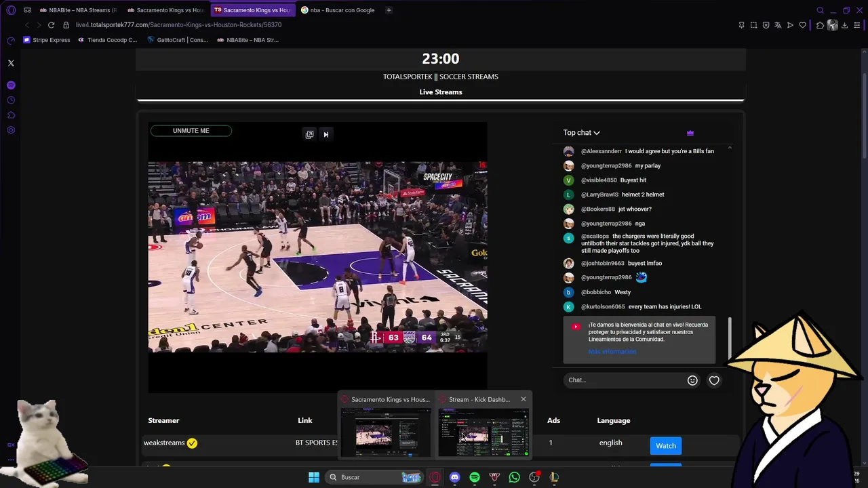The image size is (868, 488).
Task: Go back to previous page
Action: point(26,25)
